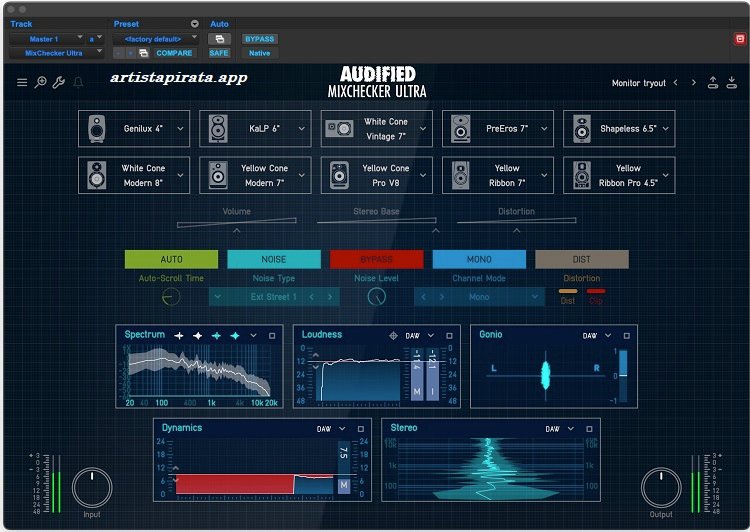Viewport: 750px width, 532px height.
Task: Click the preset upload icon
Action: 713,83
